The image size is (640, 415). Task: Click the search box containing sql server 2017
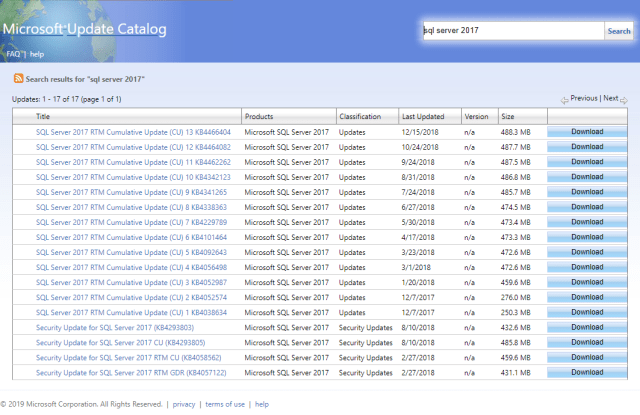coord(513,31)
